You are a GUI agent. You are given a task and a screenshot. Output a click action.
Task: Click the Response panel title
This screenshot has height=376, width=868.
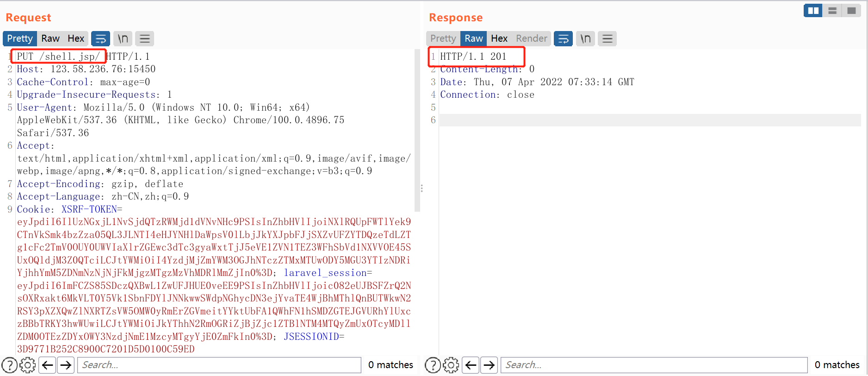click(456, 18)
